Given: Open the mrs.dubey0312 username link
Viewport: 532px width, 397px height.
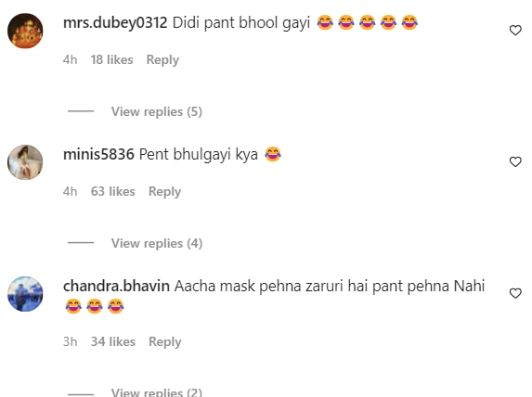Looking at the screenshot, I should pos(115,23).
